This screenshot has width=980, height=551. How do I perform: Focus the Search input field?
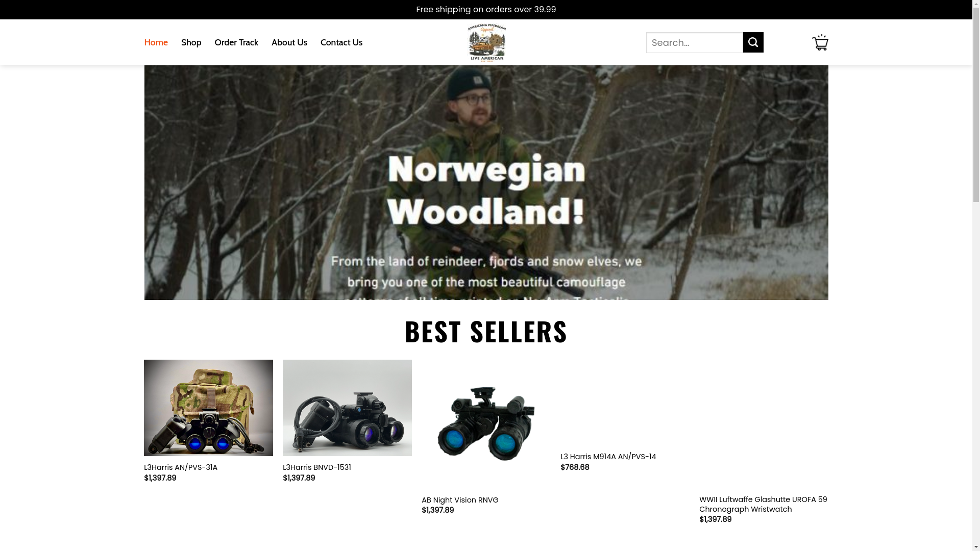(695, 42)
